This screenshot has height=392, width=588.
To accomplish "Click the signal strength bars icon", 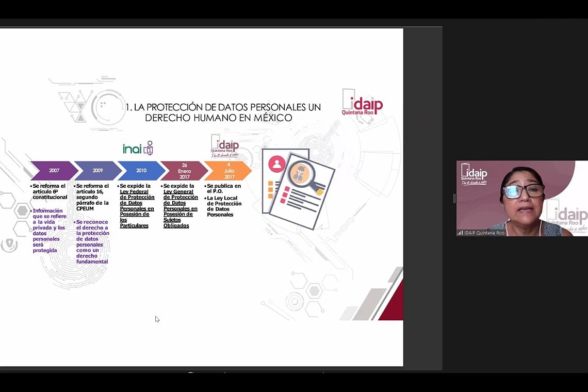I will tap(460, 233).
